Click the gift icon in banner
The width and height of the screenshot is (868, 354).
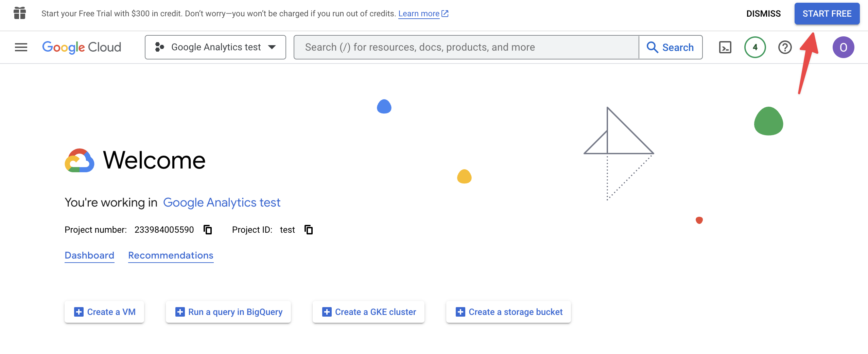(20, 14)
